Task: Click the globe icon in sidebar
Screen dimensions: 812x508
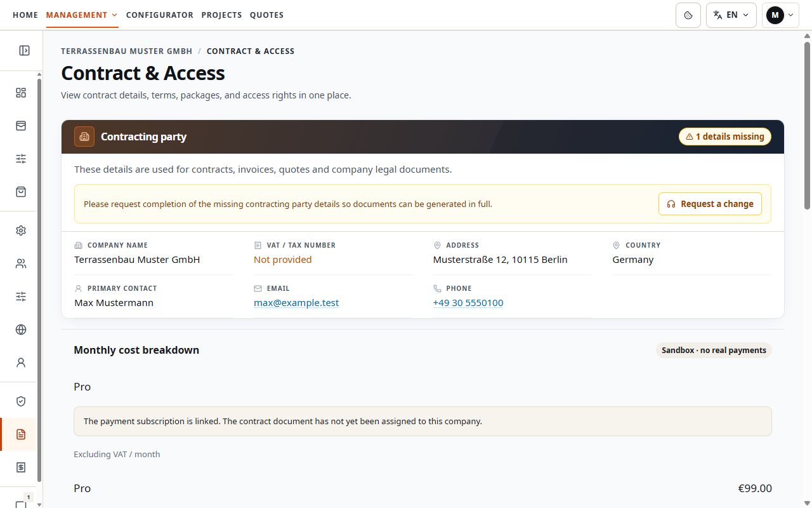Action: coord(21,330)
